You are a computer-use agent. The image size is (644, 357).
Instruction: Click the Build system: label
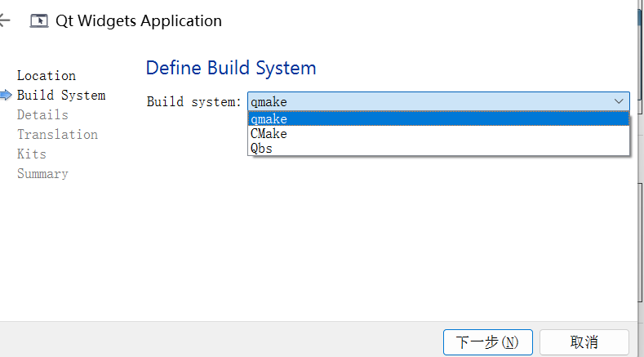coord(194,101)
